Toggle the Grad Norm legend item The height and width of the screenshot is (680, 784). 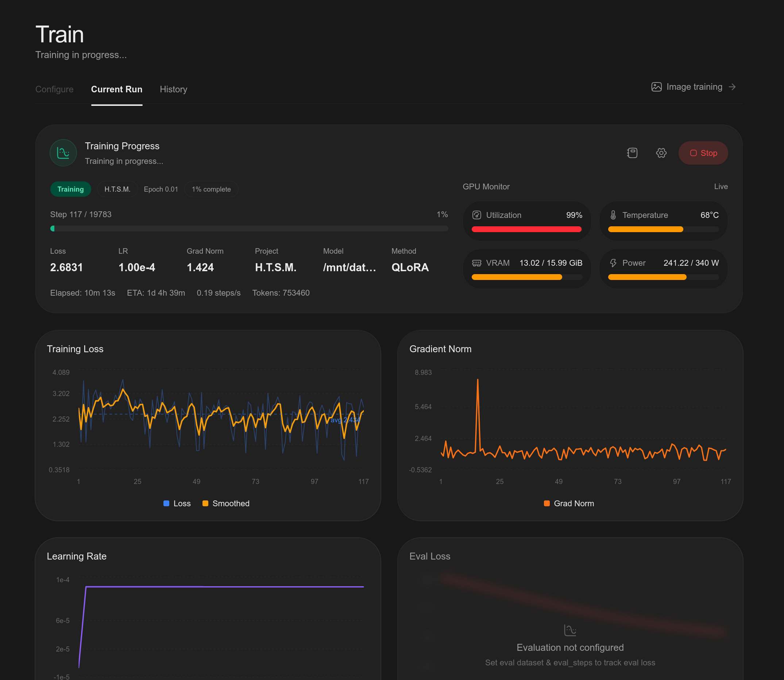(x=569, y=504)
